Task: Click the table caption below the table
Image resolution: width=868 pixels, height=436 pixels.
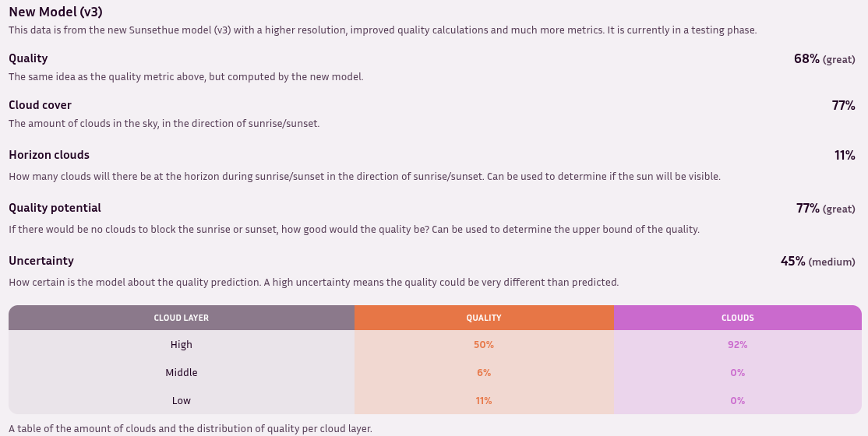Action: [x=190, y=428]
